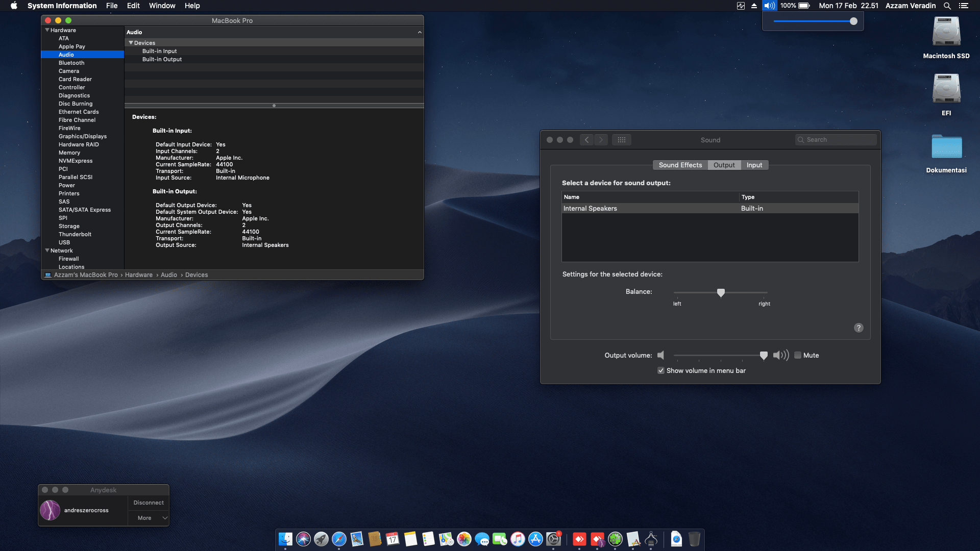The height and width of the screenshot is (551, 980).
Task: Click Disconnect in Anydesk window
Action: [148, 503]
